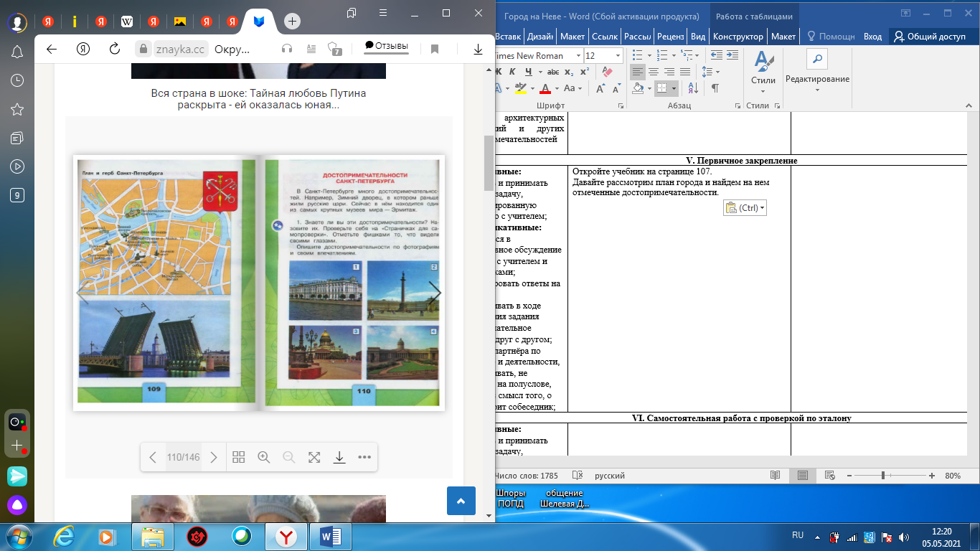This screenshot has width=980, height=551.
Task: Switch to the Wikipedia browser tab
Action: coord(127,22)
